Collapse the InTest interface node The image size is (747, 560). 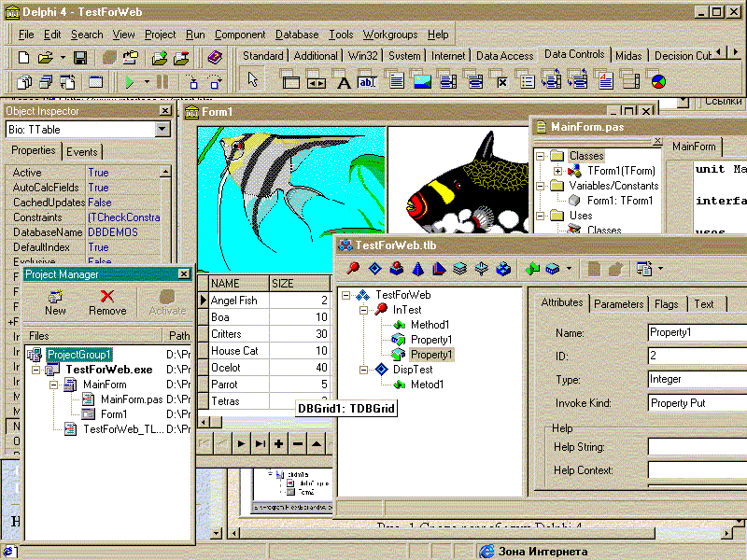click(364, 310)
